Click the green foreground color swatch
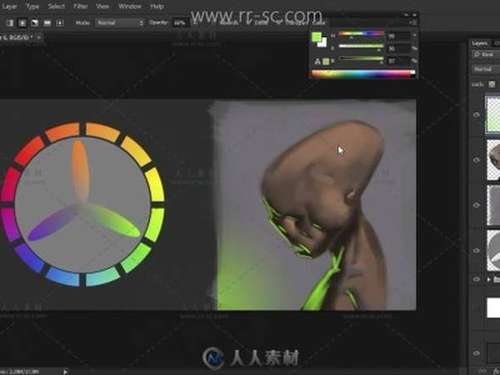This screenshot has height=375, width=500. pyautogui.click(x=316, y=37)
